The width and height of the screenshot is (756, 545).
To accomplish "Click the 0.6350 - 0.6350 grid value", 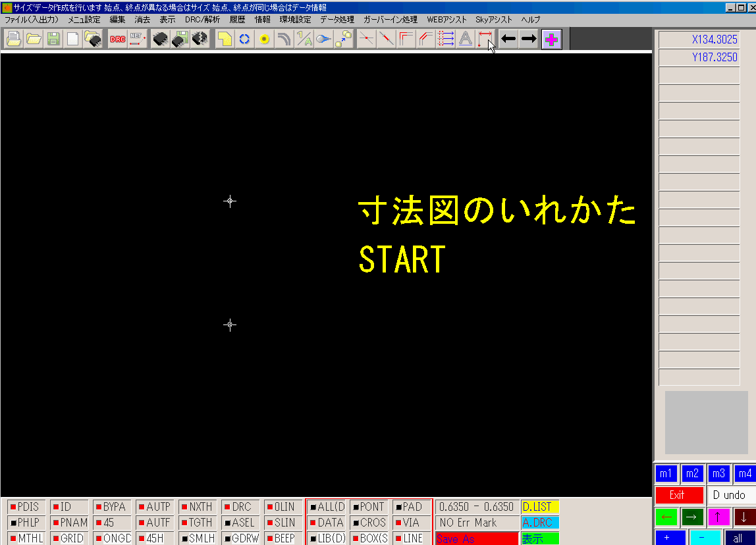I will 476,507.
